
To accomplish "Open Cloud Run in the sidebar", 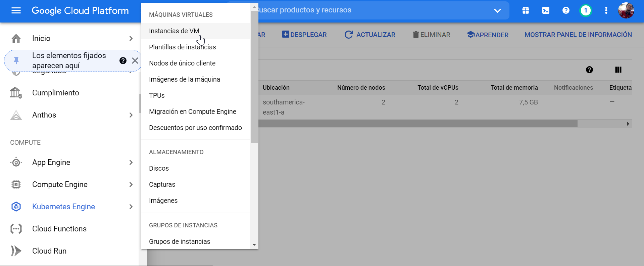I will click(49, 251).
